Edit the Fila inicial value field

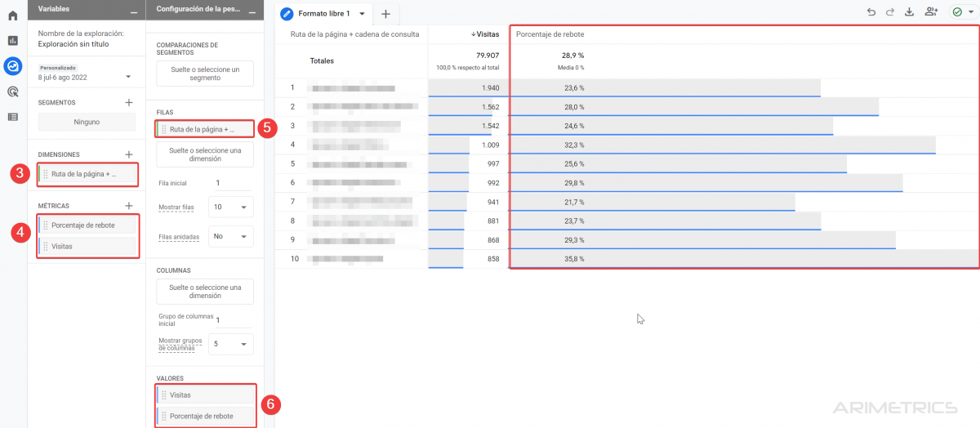tap(231, 183)
